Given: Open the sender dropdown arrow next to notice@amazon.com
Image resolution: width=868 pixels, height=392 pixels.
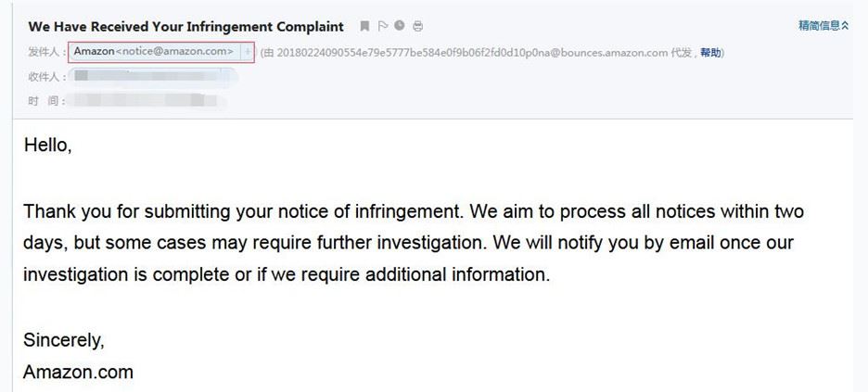Looking at the screenshot, I should (248, 52).
